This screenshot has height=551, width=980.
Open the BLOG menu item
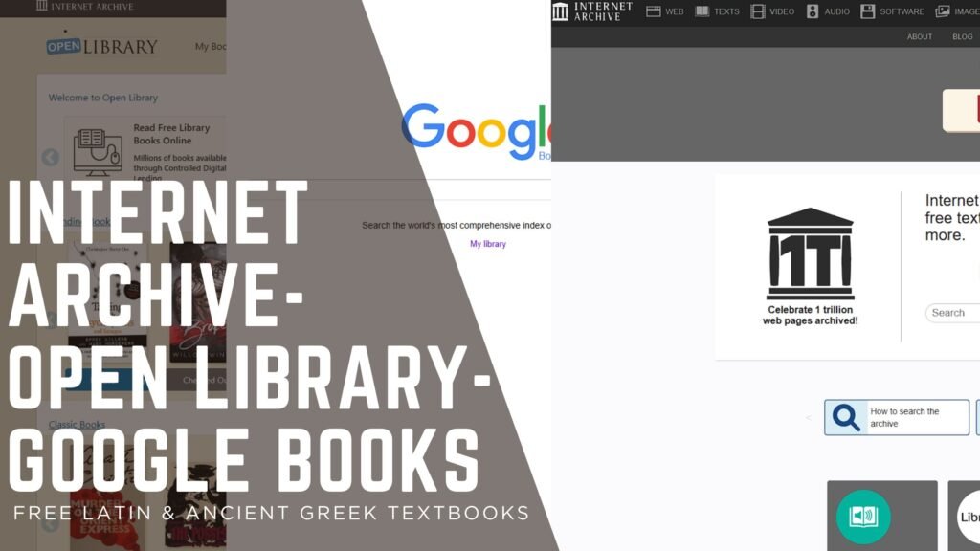pos(961,36)
